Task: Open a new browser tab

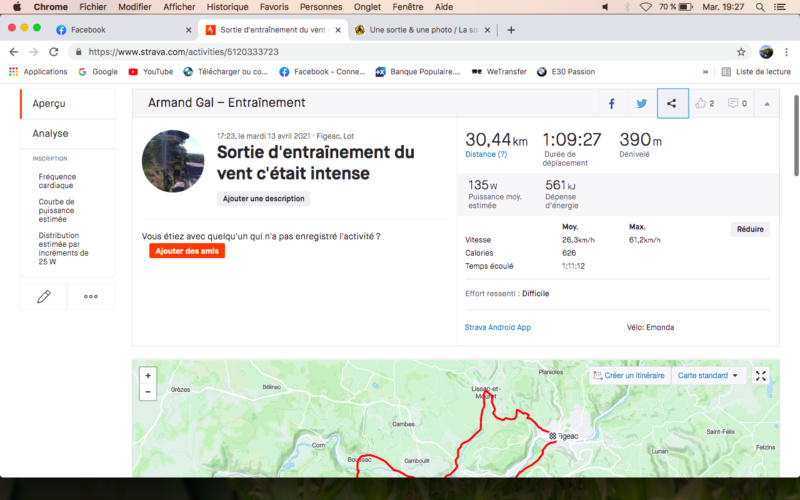Action: (x=511, y=30)
